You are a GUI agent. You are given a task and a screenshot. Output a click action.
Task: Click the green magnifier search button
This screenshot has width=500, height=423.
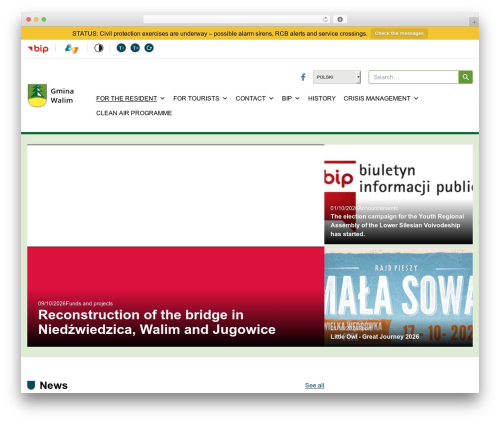point(466,77)
